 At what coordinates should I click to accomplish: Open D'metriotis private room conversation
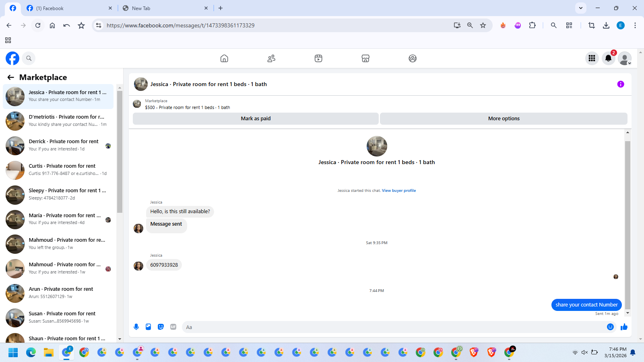click(x=58, y=121)
